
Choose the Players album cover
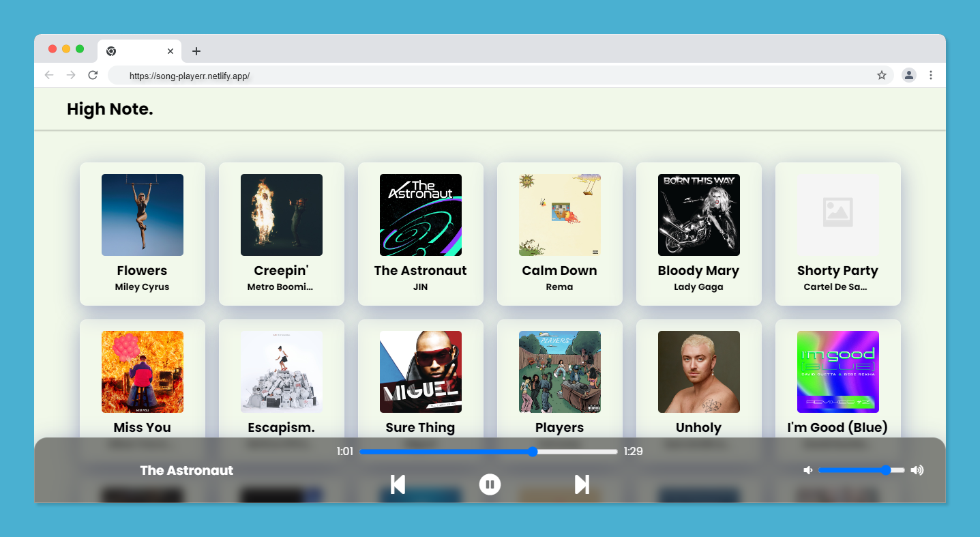pos(560,372)
